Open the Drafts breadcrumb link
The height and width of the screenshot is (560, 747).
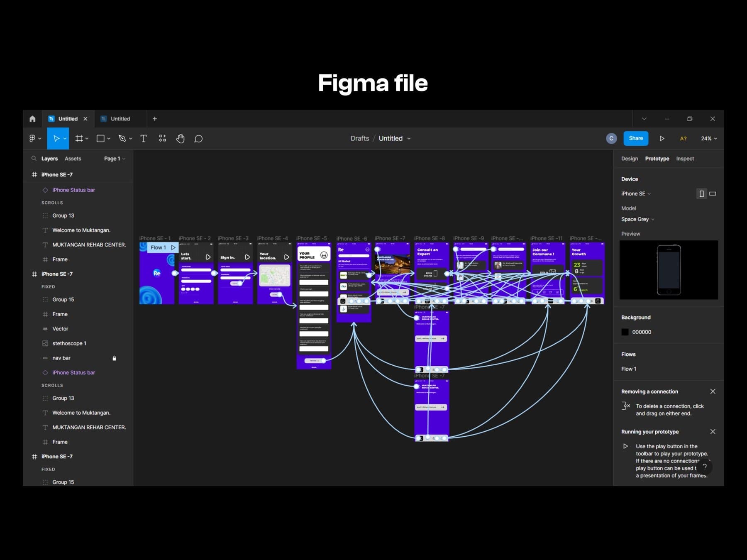pyautogui.click(x=360, y=139)
